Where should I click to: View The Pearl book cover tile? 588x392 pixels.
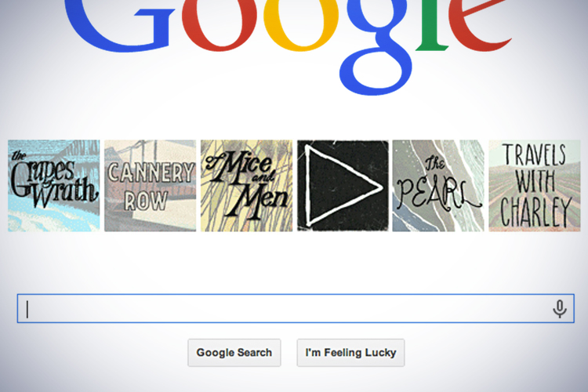tap(438, 186)
